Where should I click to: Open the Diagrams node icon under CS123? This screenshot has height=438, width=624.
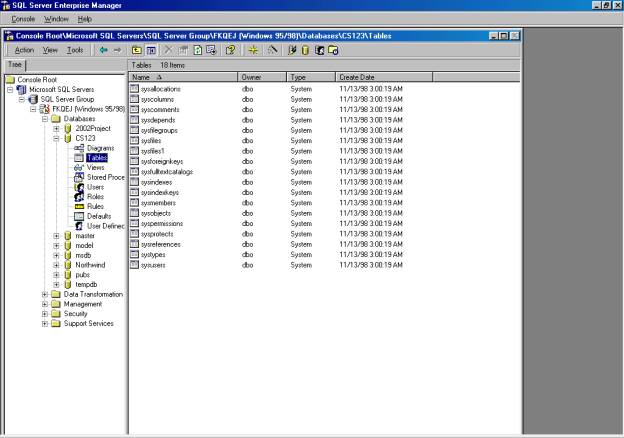pos(79,148)
